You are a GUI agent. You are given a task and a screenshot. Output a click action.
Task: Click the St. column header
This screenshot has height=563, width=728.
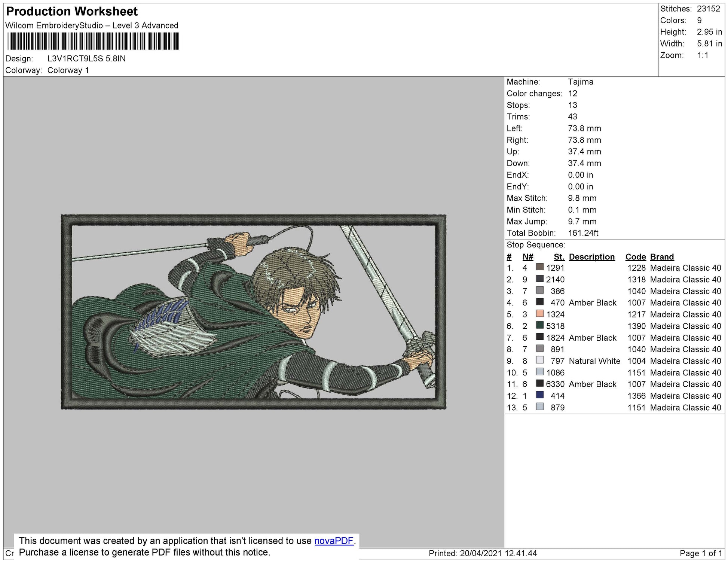(559, 257)
